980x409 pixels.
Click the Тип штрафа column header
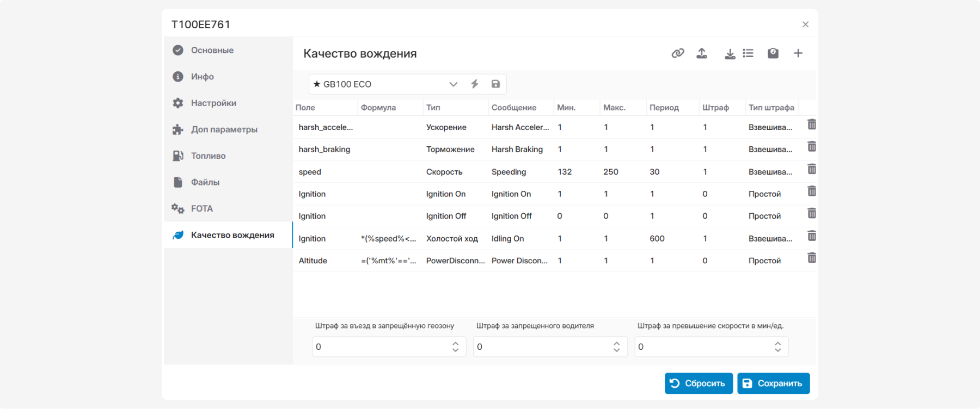pos(771,108)
